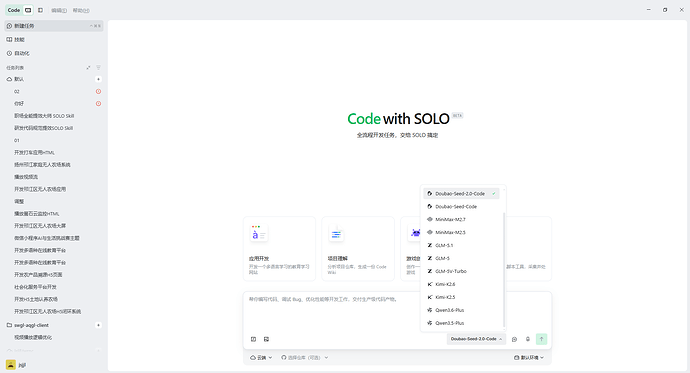Click the 新建任务 sidebar entry
690x373 pixels.
tap(54, 26)
